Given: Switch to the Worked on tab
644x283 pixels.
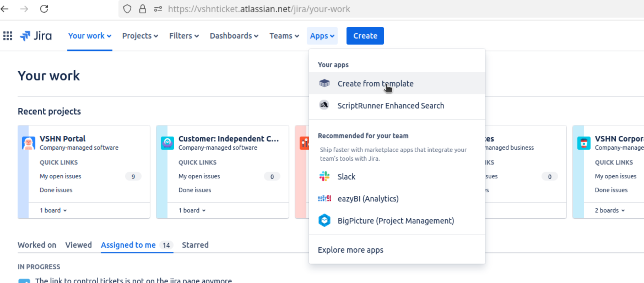Looking at the screenshot, I should tap(37, 245).
